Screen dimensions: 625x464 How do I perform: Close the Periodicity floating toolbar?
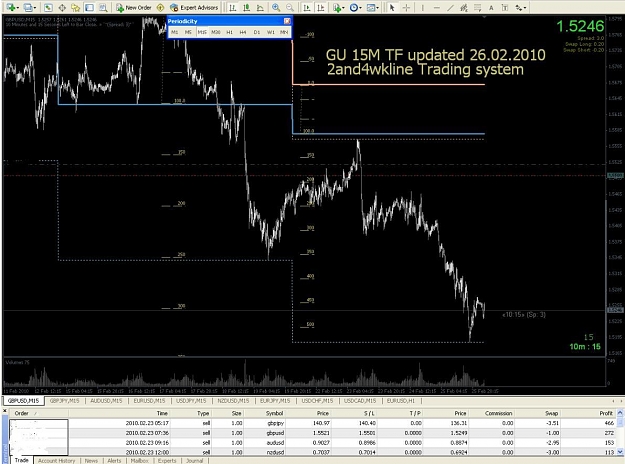pos(287,21)
